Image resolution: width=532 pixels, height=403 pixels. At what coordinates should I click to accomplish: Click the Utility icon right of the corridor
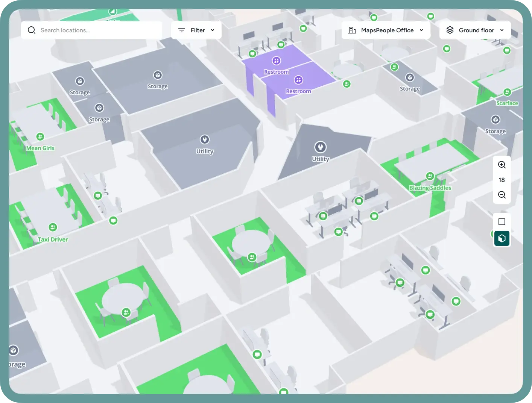(320, 147)
